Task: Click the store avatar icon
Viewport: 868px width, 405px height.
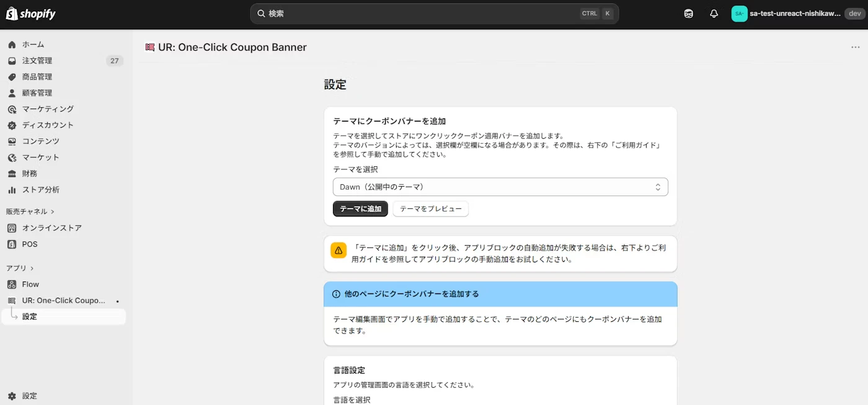Action: (739, 14)
